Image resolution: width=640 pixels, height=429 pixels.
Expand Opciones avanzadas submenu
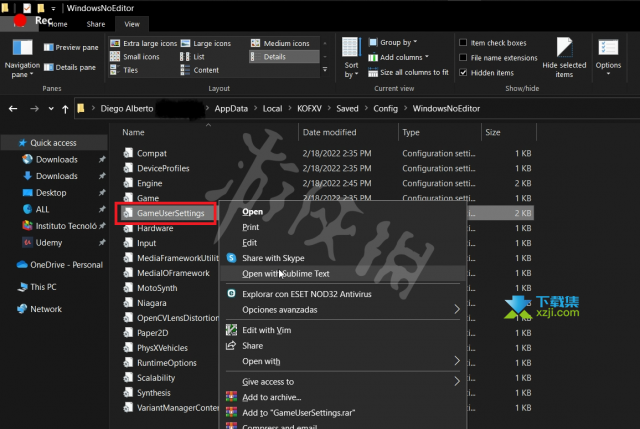tap(343, 310)
